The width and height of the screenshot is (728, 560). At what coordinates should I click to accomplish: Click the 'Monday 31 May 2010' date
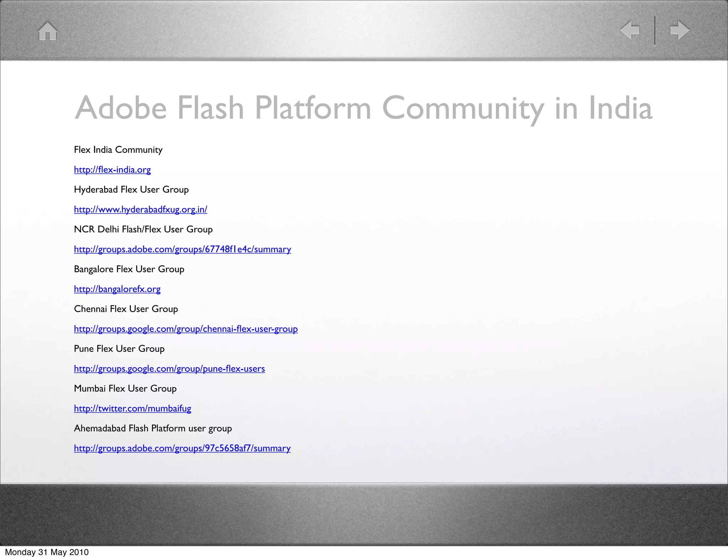click(47, 552)
